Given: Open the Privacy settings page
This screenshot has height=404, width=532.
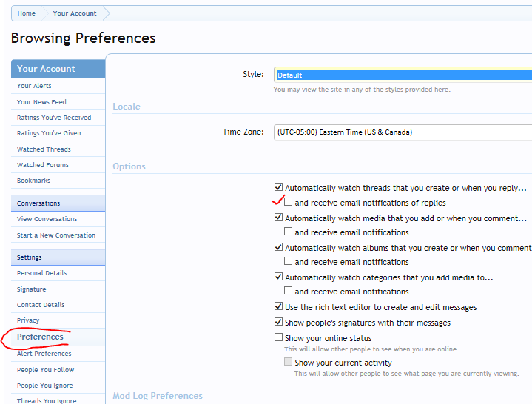Looking at the screenshot, I should pos(28,320).
